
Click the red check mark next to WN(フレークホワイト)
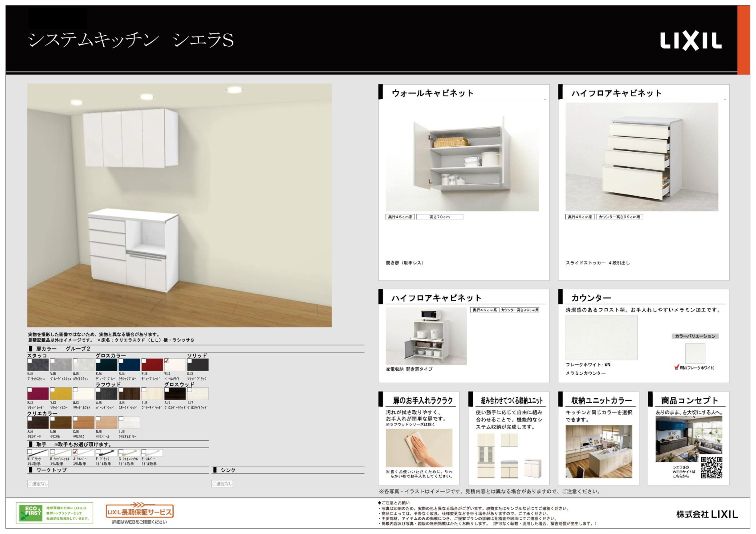677,368
